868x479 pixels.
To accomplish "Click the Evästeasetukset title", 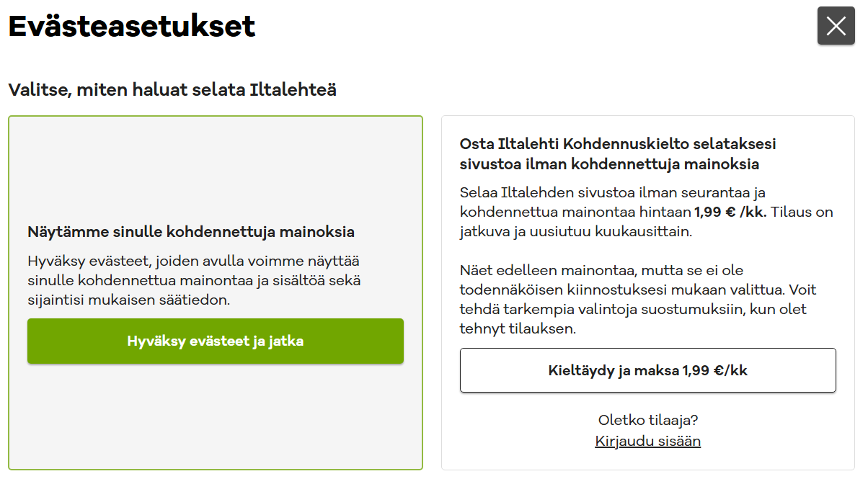I will click(132, 27).
